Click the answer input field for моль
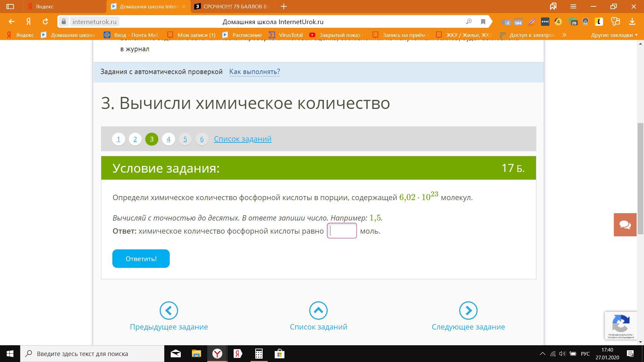 pyautogui.click(x=342, y=231)
